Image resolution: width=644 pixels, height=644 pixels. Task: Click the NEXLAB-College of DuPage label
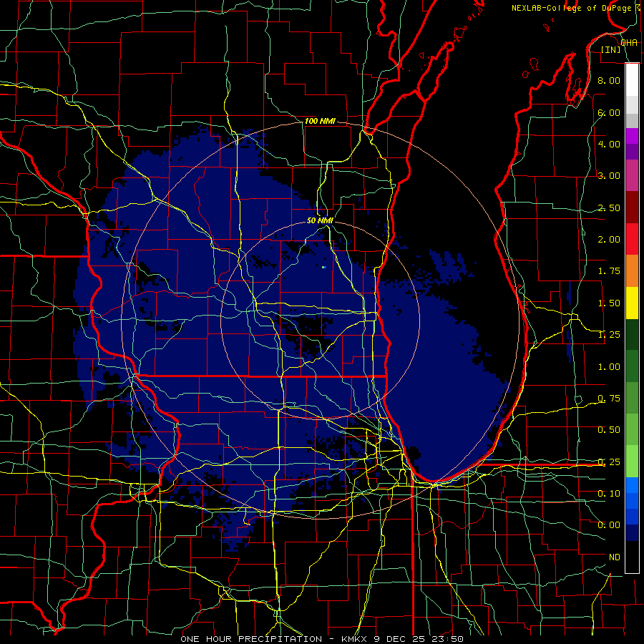[572, 8]
